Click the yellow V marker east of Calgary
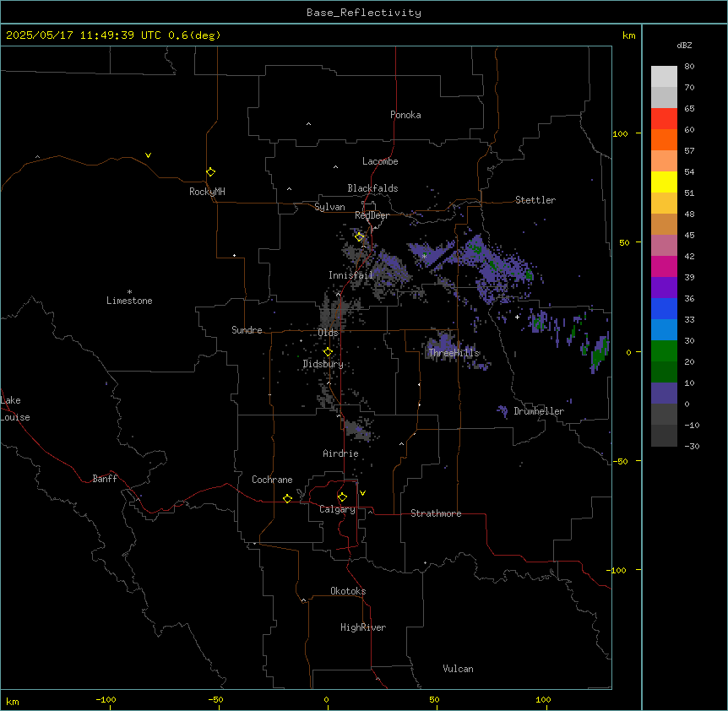This screenshot has height=711, width=728. coord(362,493)
